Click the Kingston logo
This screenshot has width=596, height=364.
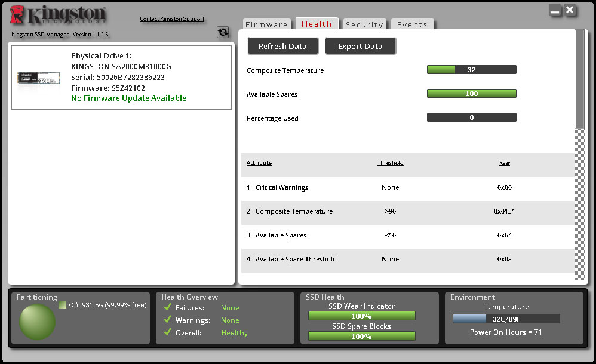click(x=58, y=15)
